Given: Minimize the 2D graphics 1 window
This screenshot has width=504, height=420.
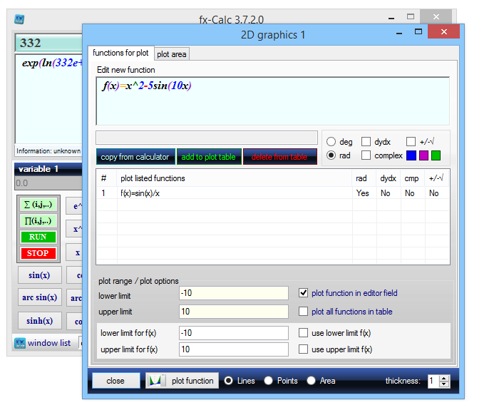Looking at the screenshot, I should click(399, 32).
